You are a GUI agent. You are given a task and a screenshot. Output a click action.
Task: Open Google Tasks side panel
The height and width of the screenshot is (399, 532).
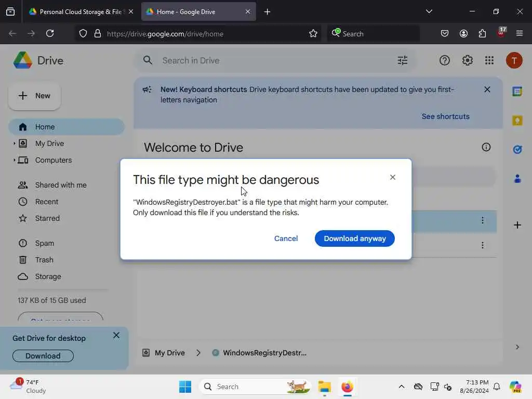point(517,149)
